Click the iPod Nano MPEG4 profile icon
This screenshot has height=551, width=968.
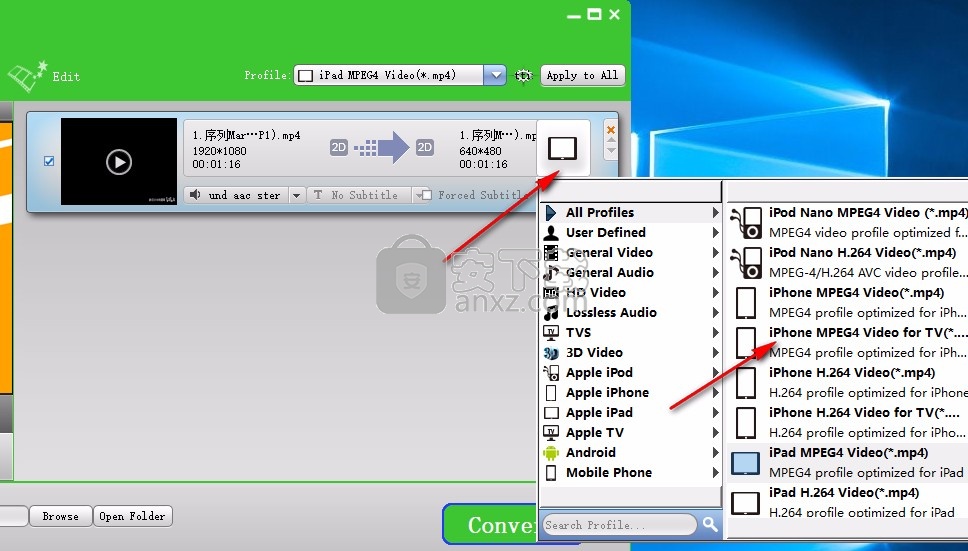pyautogui.click(x=746, y=223)
